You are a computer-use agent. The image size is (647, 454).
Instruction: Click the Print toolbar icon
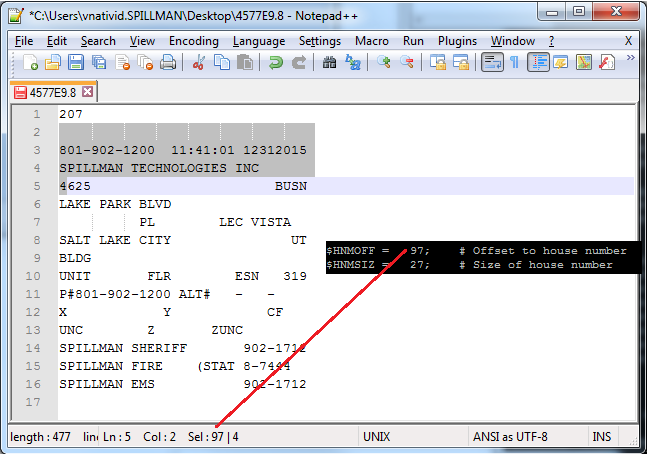point(168,63)
